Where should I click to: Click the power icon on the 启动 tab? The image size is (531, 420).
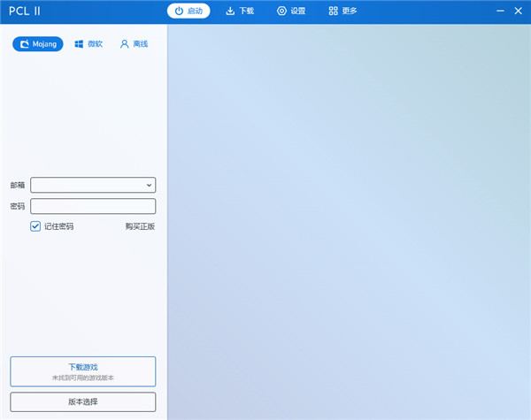click(179, 11)
